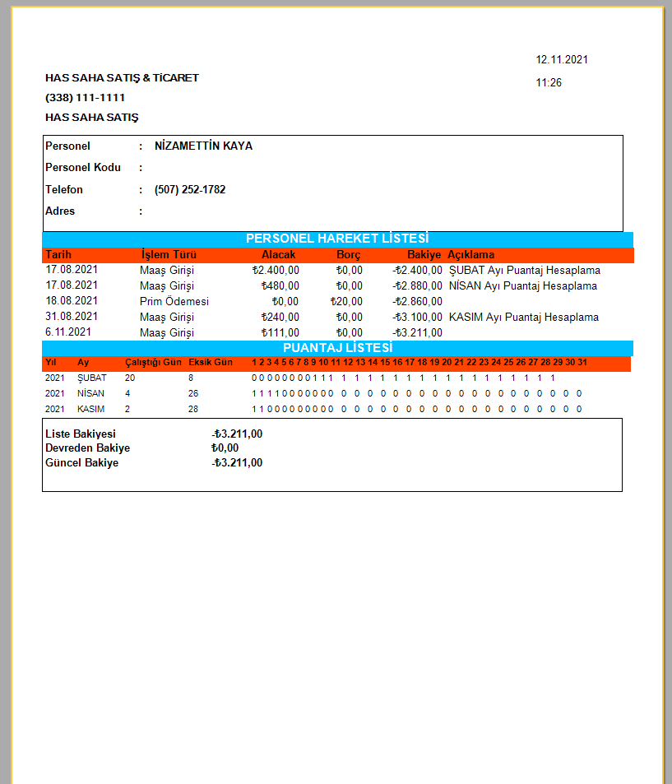
Task: Click the ŞUBAT Ayı Puantaj Hesaplama description
Action: (524, 271)
